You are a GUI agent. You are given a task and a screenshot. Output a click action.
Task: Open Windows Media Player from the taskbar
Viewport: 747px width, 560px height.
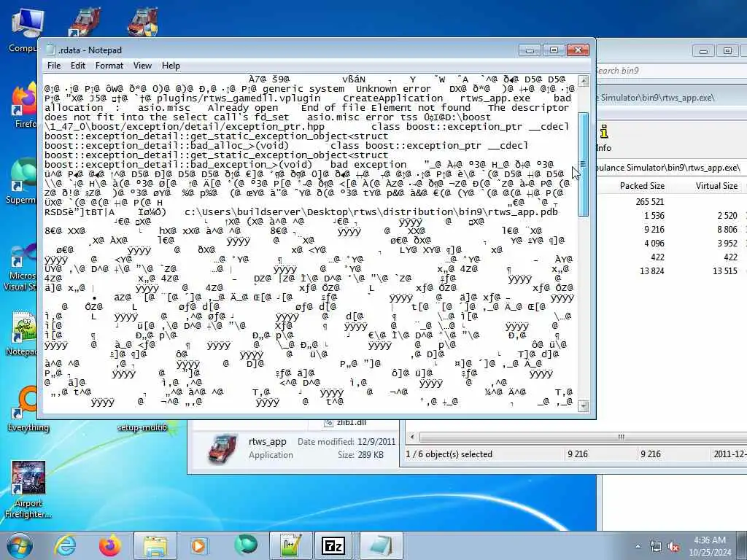pyautogui.click(x=198, y=545)
